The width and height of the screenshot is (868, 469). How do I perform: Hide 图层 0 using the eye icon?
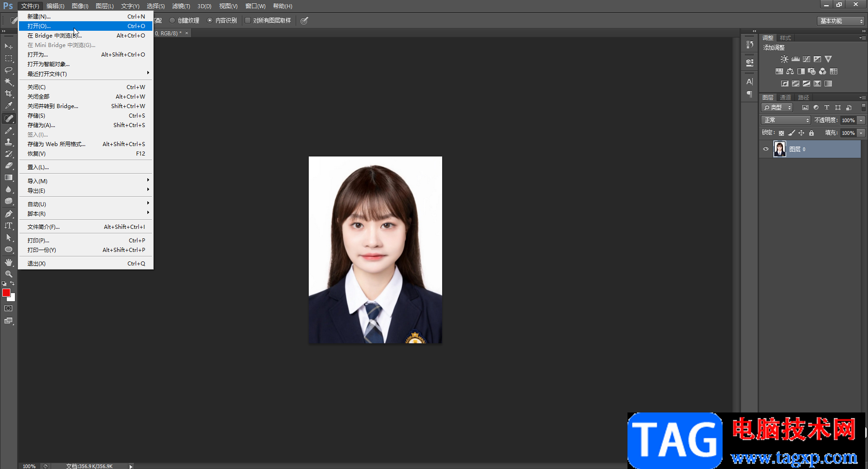766,149
